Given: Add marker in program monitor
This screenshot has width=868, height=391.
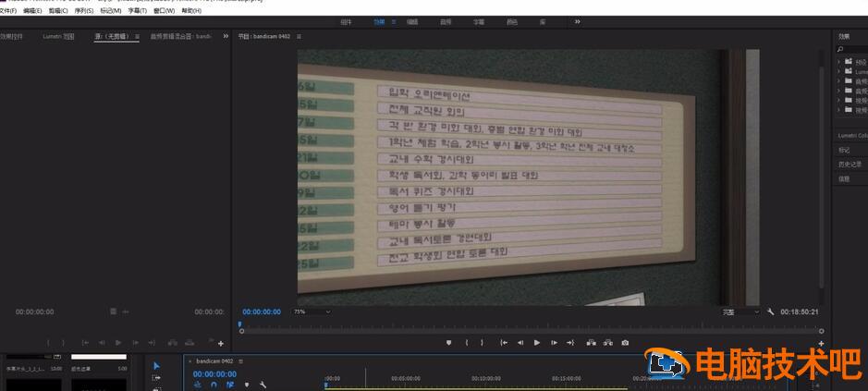Looking at the screenshot, I should (449, 343).
